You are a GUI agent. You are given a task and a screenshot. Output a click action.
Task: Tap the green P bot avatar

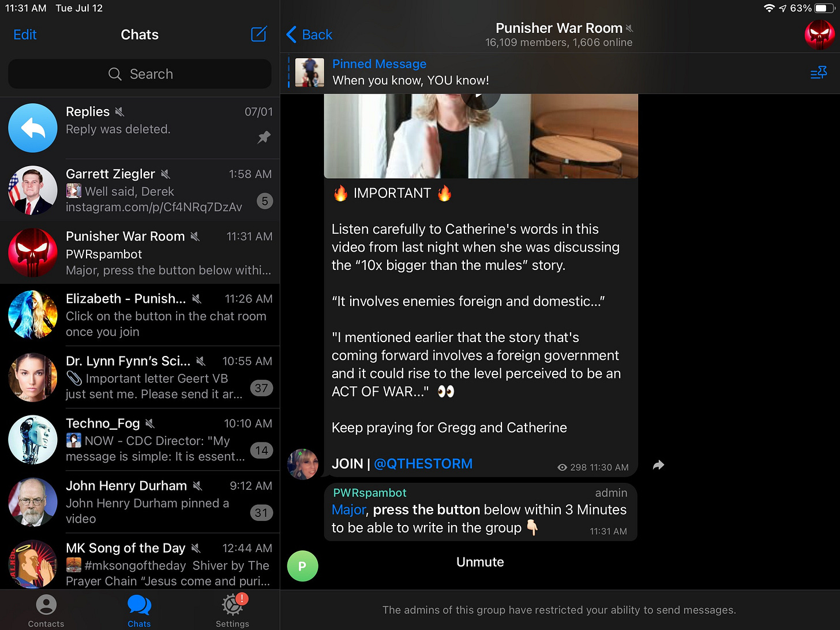pyautogui.click(x=302, y=566)
